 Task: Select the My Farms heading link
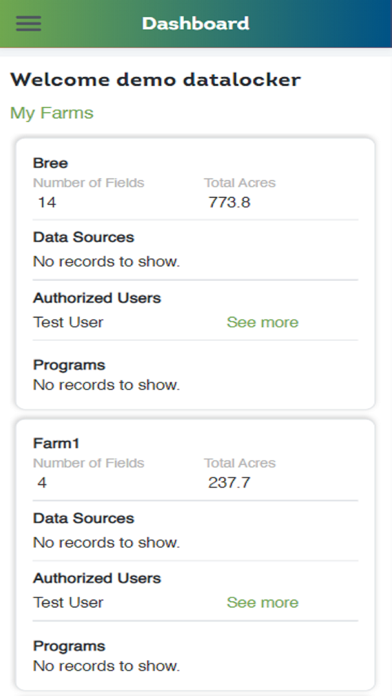pyautogui.click(x=51, y=113)
